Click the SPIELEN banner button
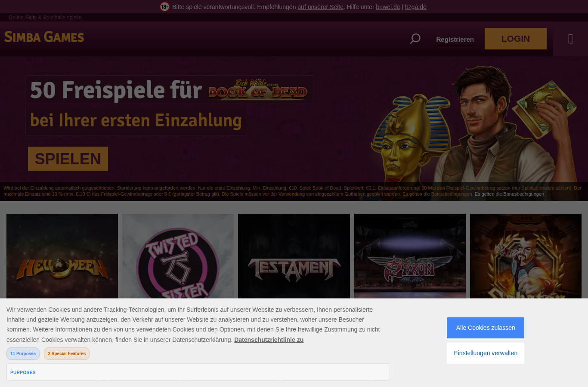The height and width of the screenshot is (387, 588). point(68,159)
